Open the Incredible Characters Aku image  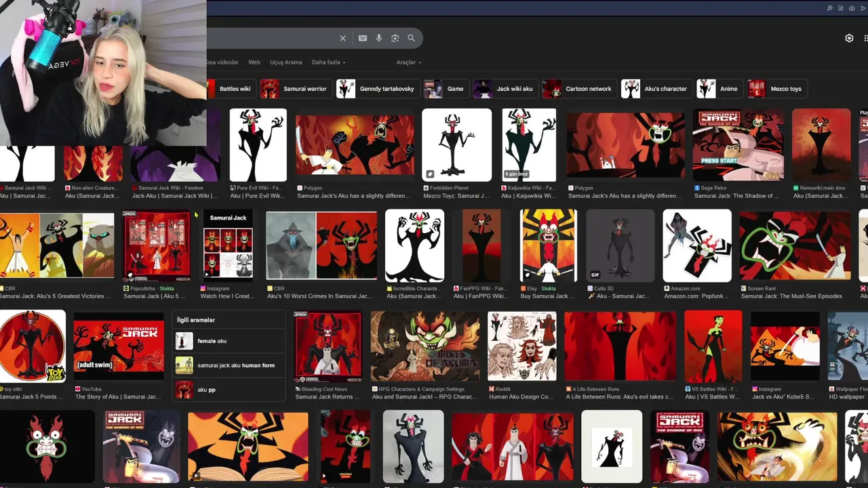[x=414, y=245]
